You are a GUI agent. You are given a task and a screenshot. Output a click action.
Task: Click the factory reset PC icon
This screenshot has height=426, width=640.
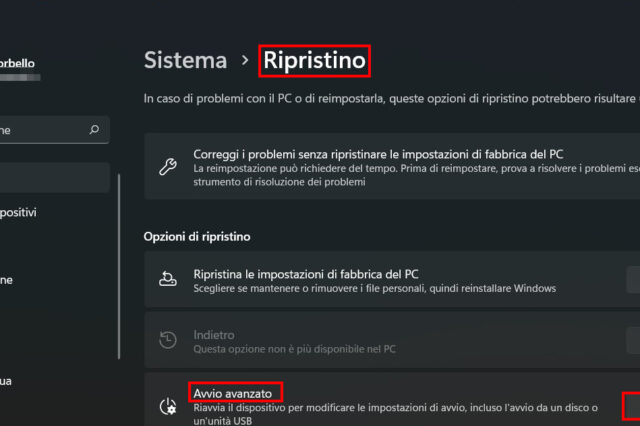[168, 280]
